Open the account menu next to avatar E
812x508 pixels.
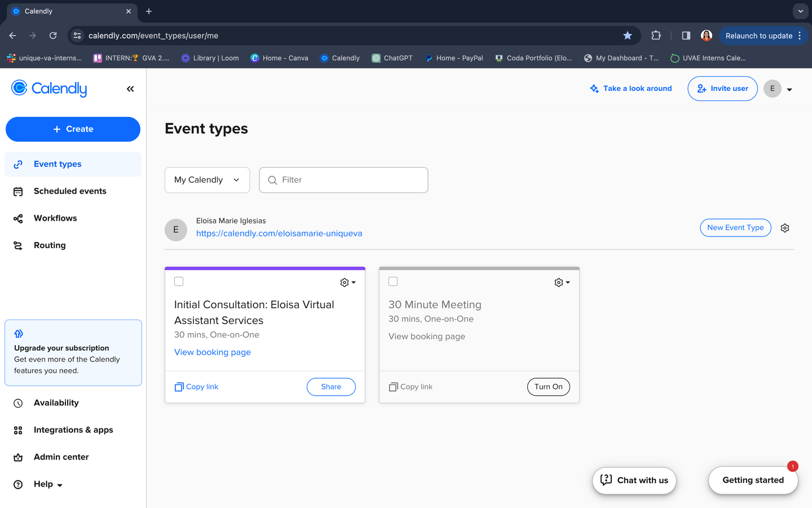(789, 89)
